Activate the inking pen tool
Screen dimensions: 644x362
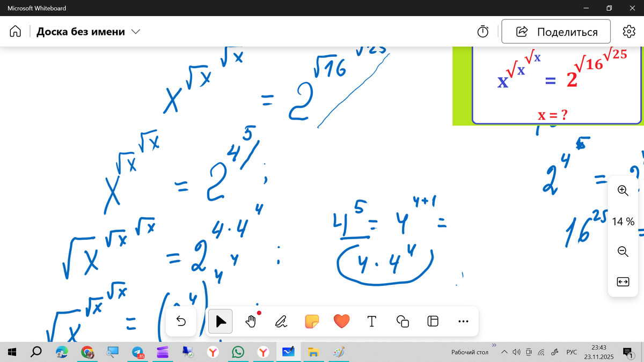tap(281, 321)
